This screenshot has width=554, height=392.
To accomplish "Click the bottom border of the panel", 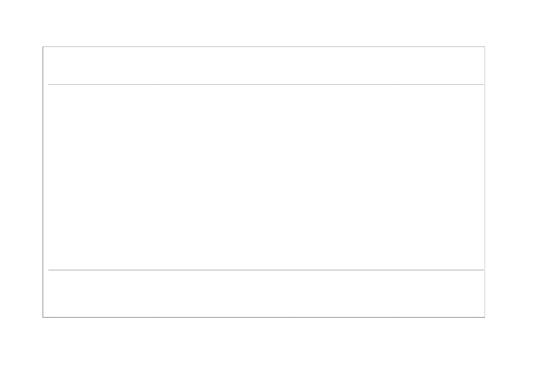I will tap(263, 317).
